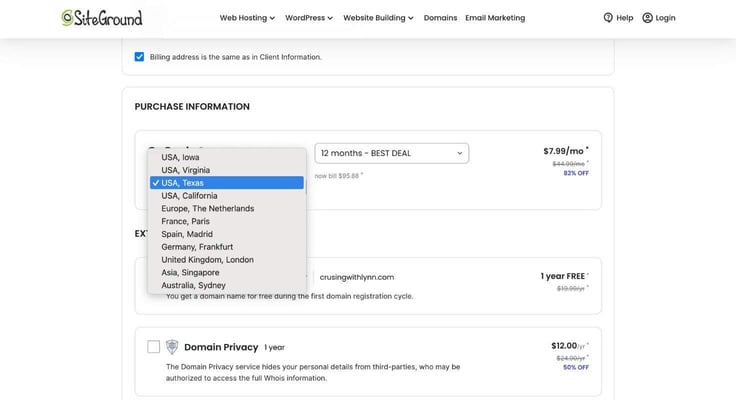
Task: Click the SiteGround logo
Action: coord(102,18)
